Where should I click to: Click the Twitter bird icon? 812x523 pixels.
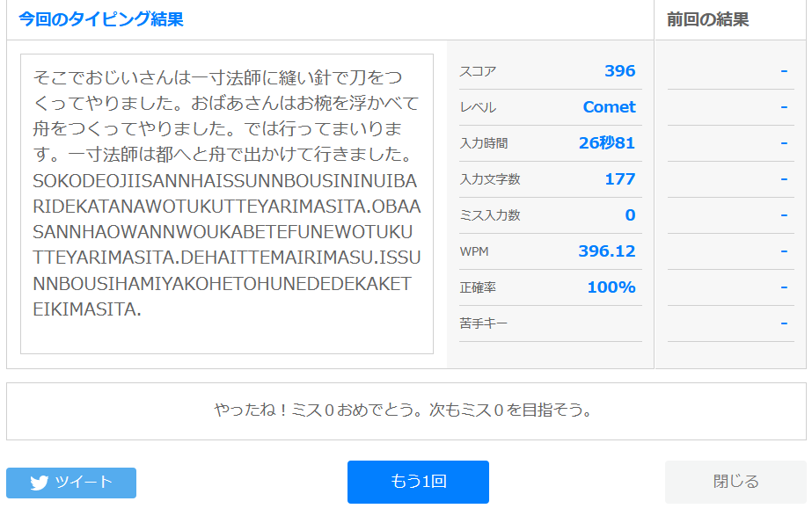point(39,483)
